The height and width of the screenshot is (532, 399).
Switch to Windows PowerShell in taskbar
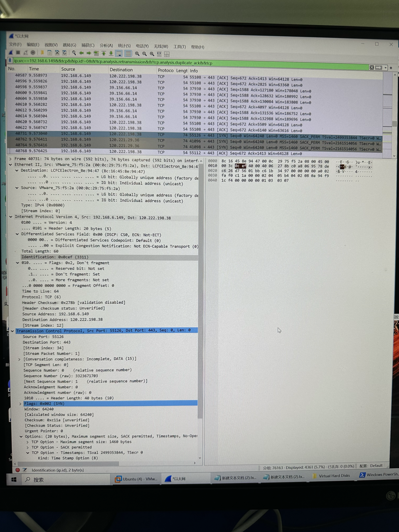[378, 475]
